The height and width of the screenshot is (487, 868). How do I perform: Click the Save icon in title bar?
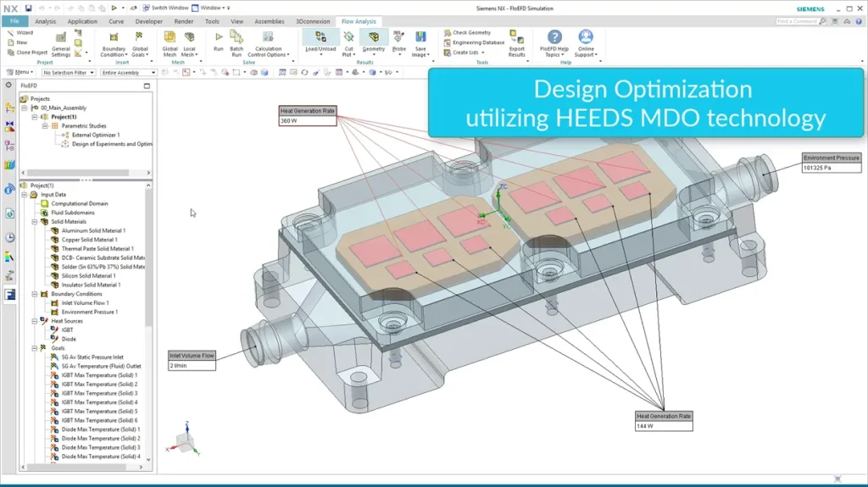[x=29, y=8]
